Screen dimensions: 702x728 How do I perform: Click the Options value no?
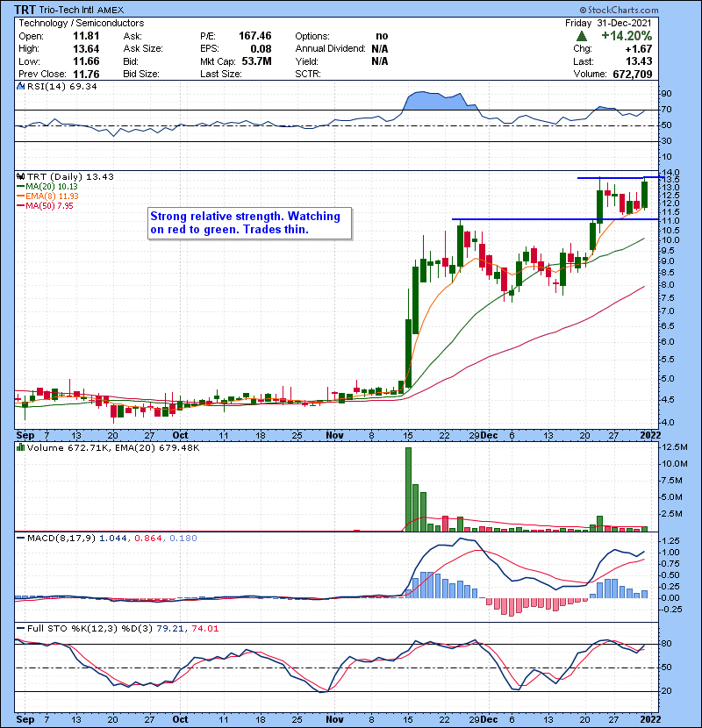coord(382,36)
